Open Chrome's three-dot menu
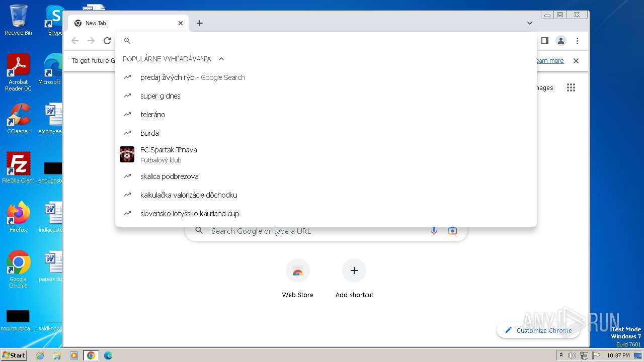The image size is (644, 362). point(577,41)
